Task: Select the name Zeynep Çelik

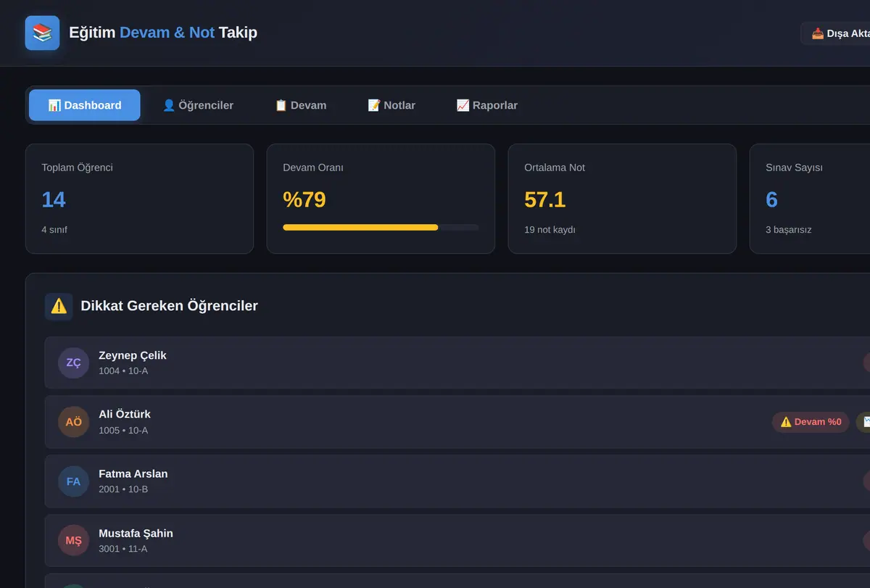Action: pos(133,355)
